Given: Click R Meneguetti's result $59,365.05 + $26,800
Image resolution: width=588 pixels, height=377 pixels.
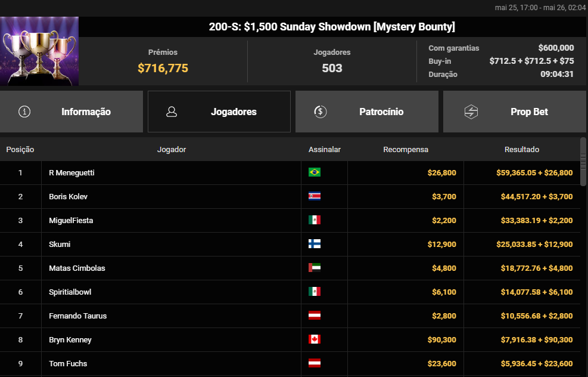Looking at the screenshot, I should coord(534,173).
